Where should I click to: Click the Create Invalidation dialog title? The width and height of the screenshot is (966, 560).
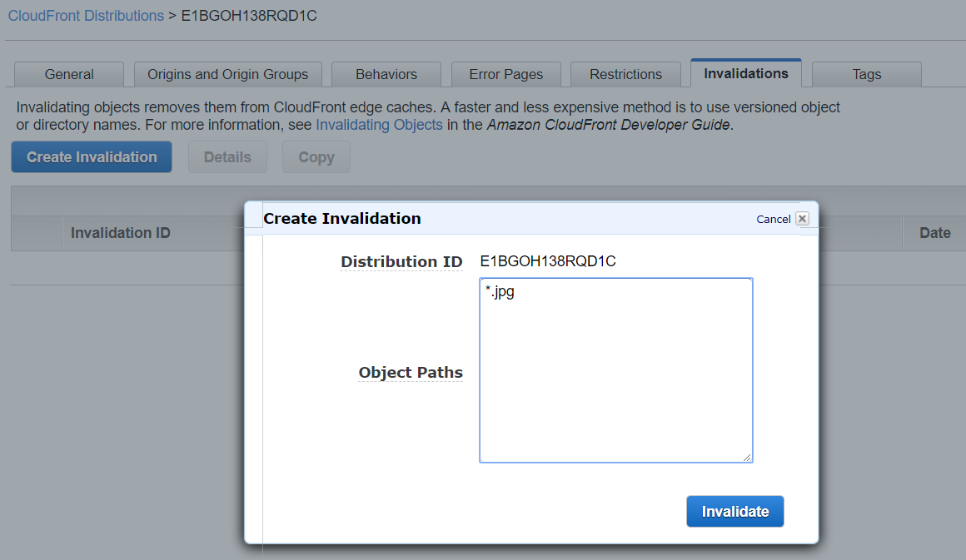tap(342, 219)
